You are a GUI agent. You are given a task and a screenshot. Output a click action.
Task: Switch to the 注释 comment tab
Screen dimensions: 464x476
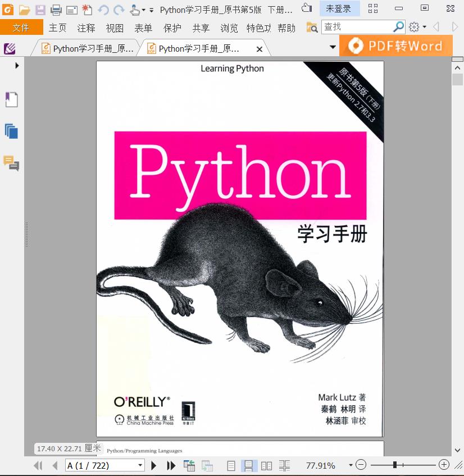86,28
